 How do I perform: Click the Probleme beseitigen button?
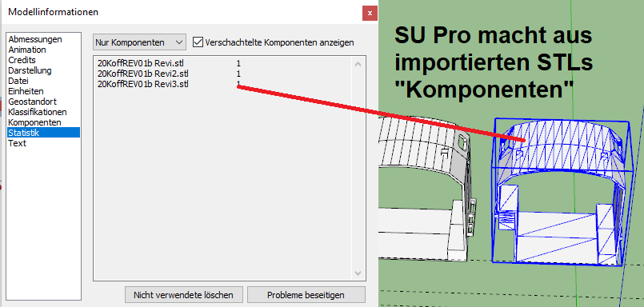(306, 295)
